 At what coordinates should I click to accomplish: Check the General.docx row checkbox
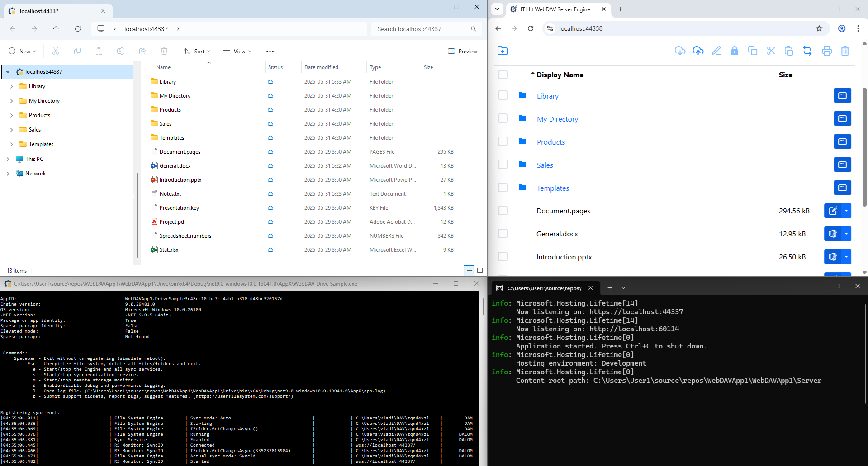tap(503, 234)
